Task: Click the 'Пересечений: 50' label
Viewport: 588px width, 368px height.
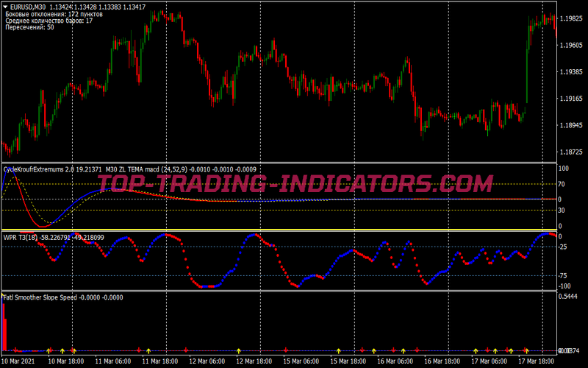Action: tap(29, 27)
